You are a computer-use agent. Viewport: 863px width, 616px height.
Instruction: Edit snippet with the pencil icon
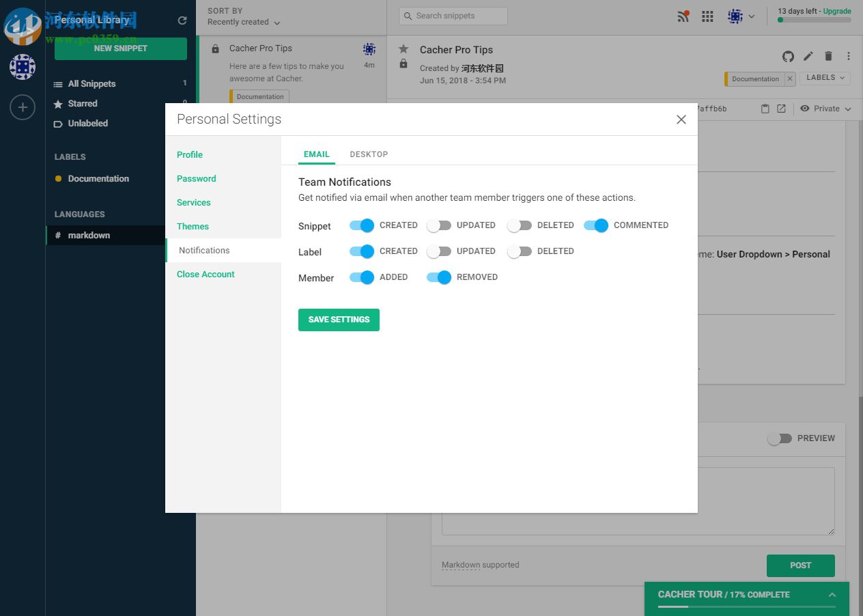tap(808, 57)
